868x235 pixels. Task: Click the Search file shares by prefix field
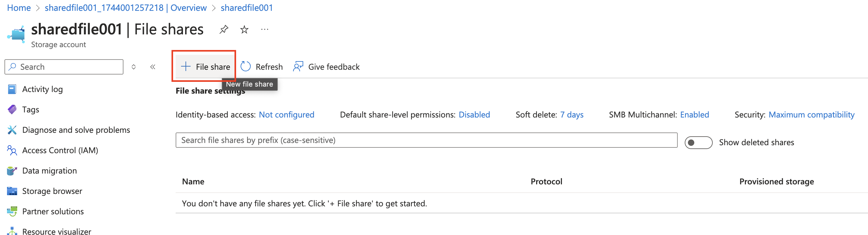[x=426, y=140]
